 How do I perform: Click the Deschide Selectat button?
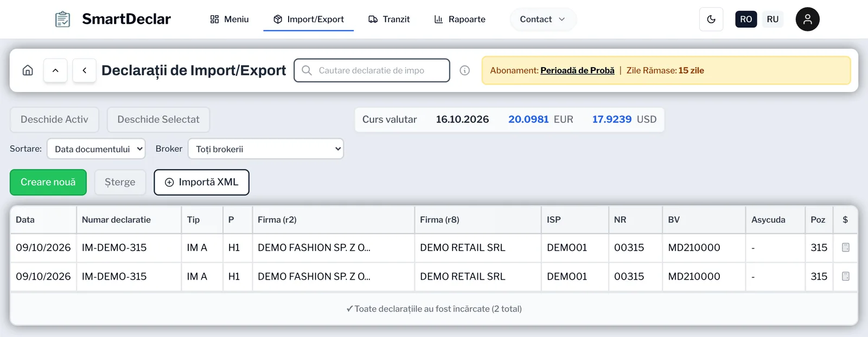click(x=158, y=119)
